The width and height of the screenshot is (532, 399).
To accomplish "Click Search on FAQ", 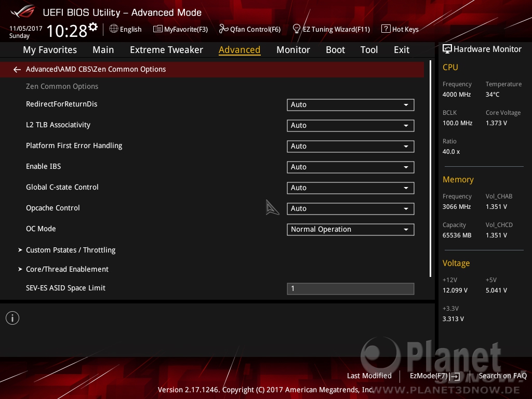I will tap(503, 376).
